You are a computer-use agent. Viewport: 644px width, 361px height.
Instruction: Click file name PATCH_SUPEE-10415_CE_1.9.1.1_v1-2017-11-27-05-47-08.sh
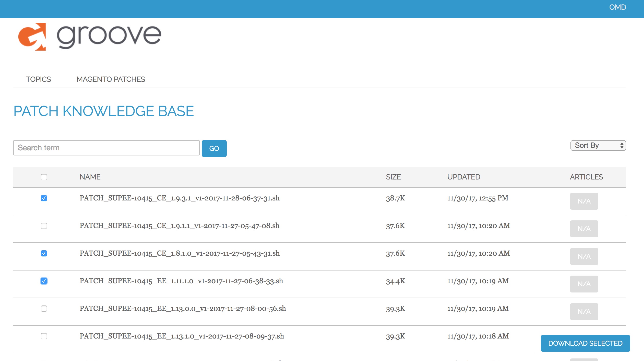pos(180,226)
